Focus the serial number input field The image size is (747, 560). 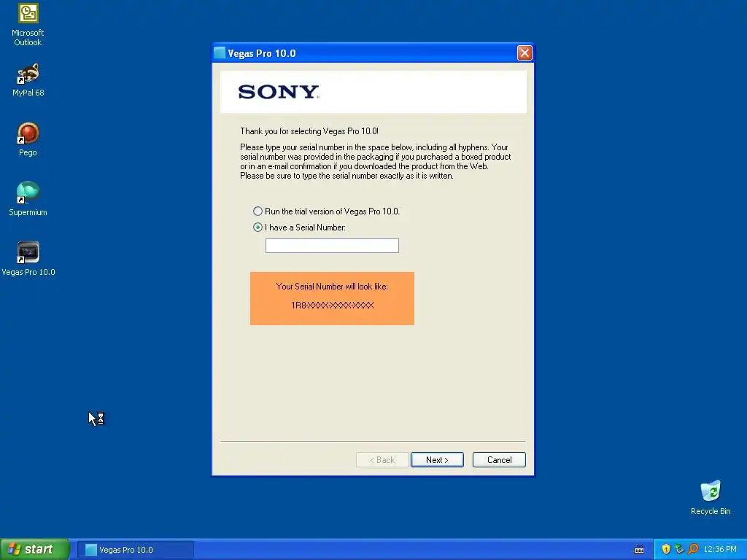[332, 246]
